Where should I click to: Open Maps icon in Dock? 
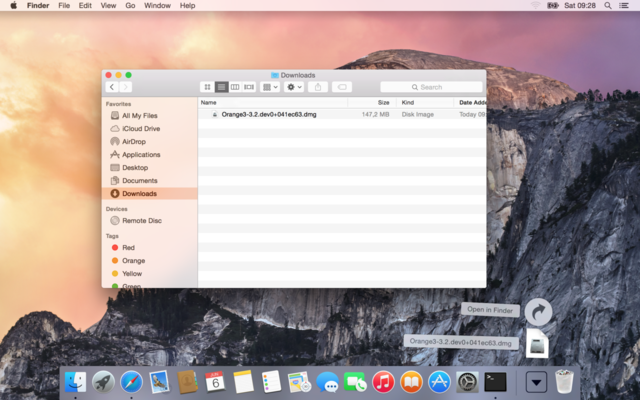point(299,382)
